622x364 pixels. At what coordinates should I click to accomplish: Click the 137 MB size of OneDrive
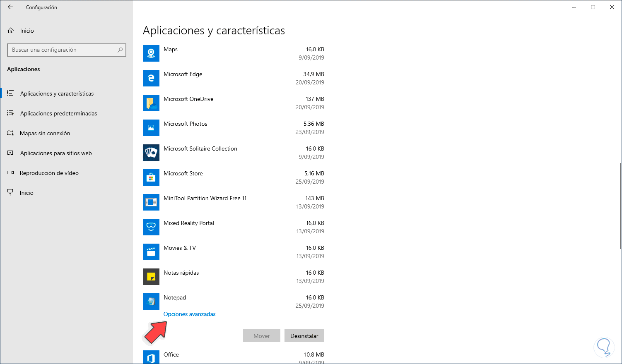(x=315, y=99)
